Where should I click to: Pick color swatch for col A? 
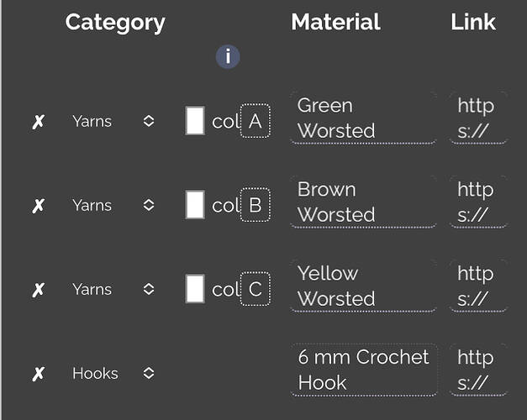(195, 121)
